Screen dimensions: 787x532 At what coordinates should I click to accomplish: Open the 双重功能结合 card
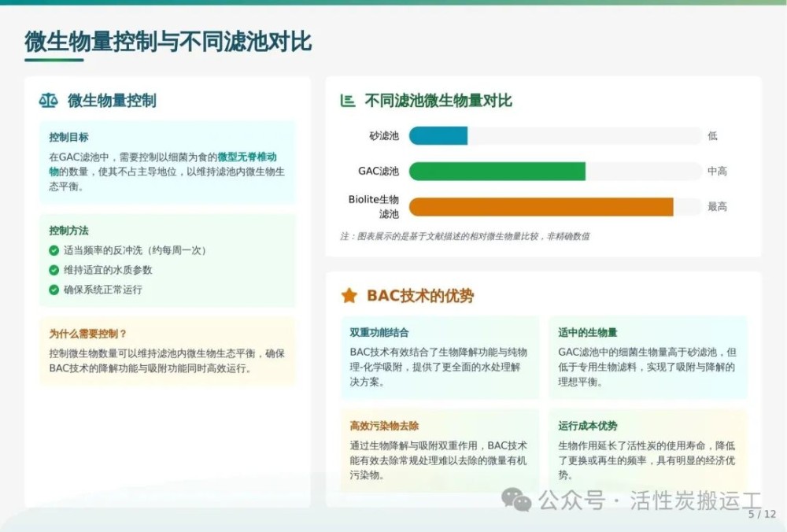pos(439,357)
